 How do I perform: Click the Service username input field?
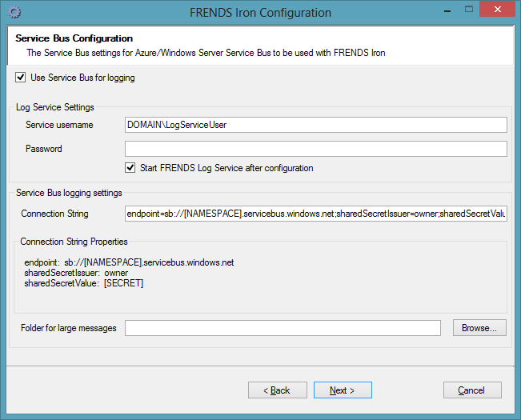(x=315, y=125)
